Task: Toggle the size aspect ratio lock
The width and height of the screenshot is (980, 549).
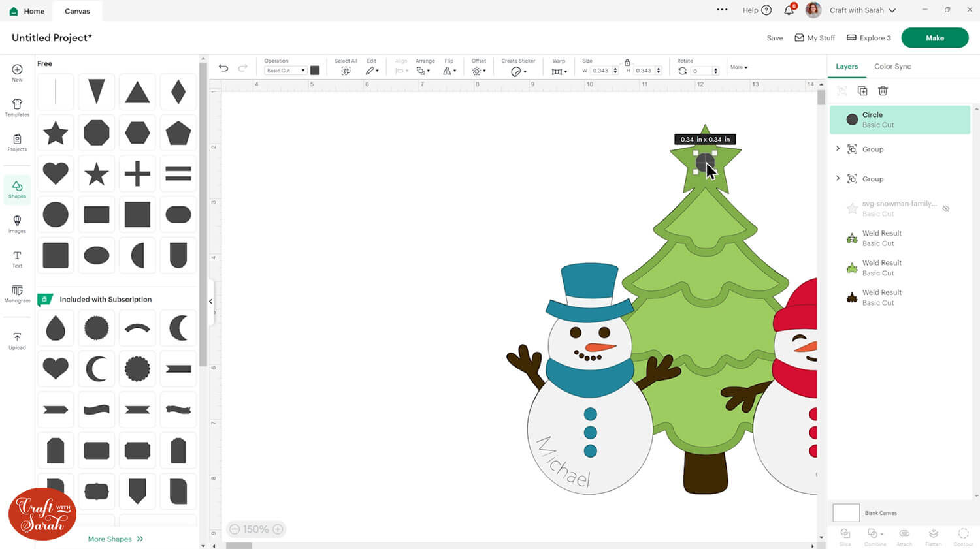Action: point(627,63)
